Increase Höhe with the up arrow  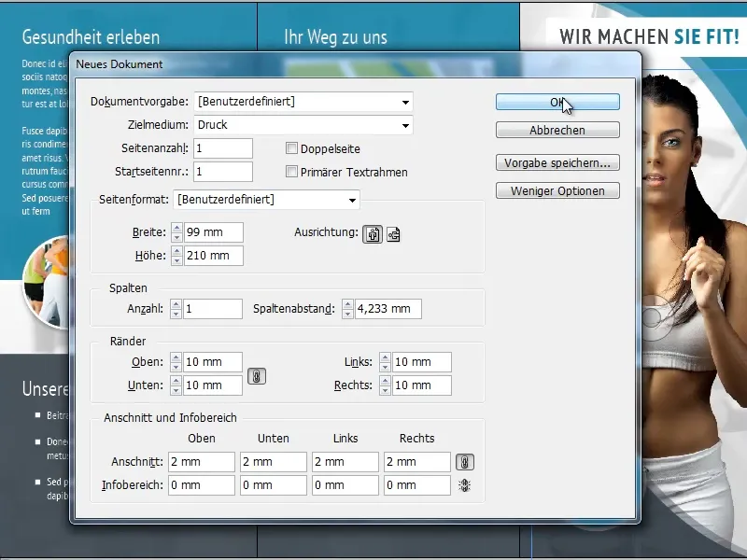point(176,251)
